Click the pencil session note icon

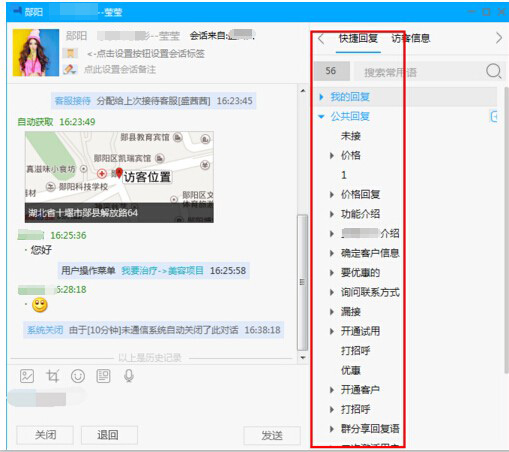pos(70,69)
